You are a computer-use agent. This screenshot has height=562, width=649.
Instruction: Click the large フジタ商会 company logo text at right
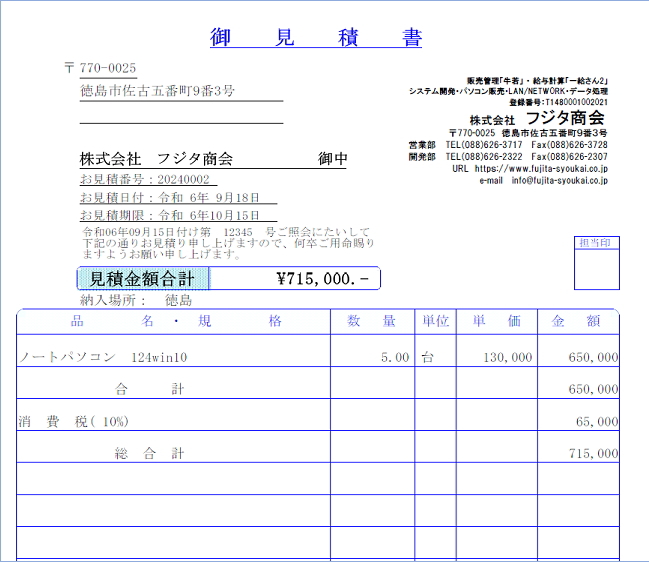coord(565,118)
